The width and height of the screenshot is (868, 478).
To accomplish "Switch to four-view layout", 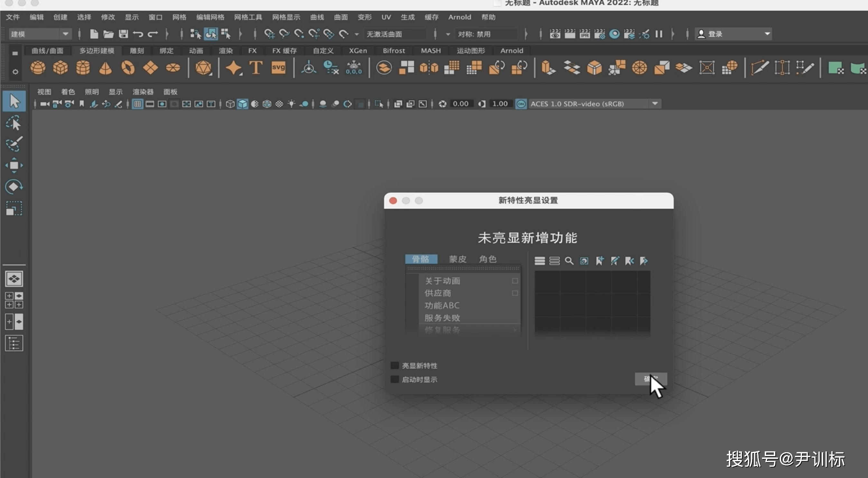I will 14,300.
